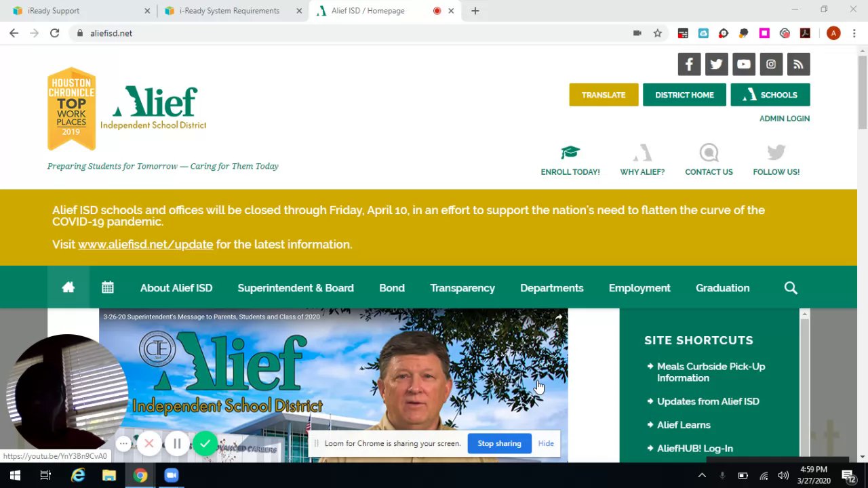Expand the SCHOOLS dropdown button
868x488 pixels.
click(x=770, y=95)
